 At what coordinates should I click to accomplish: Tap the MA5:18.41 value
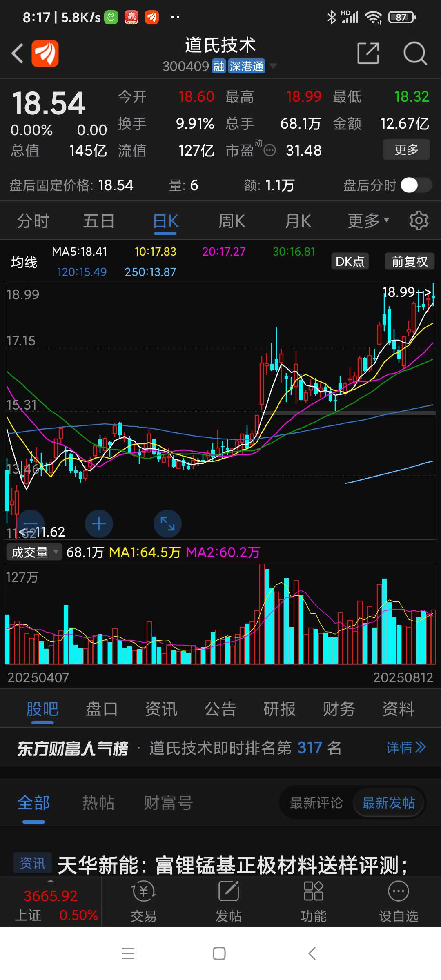click(79, 252)
